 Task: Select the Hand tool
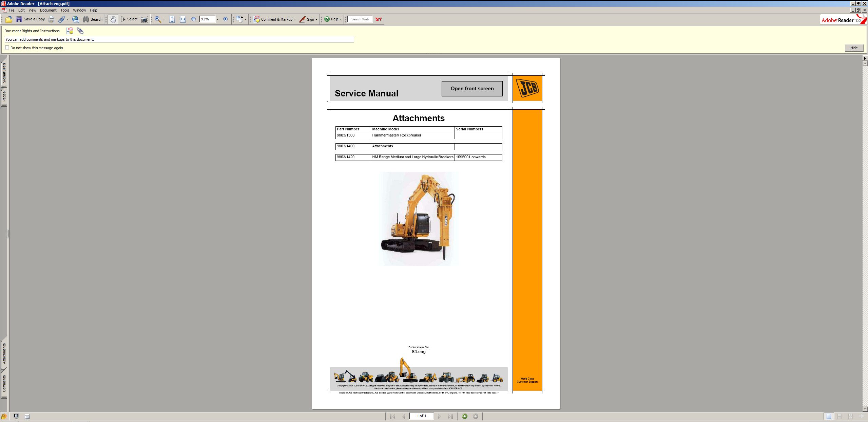coord(113,19)
